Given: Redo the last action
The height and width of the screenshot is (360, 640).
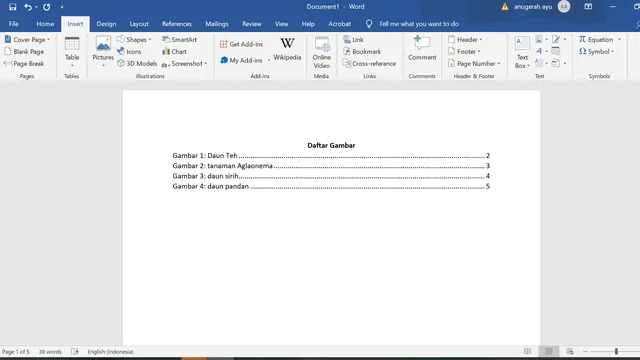Looking at the screenshot, I should (x=47, y=7).
